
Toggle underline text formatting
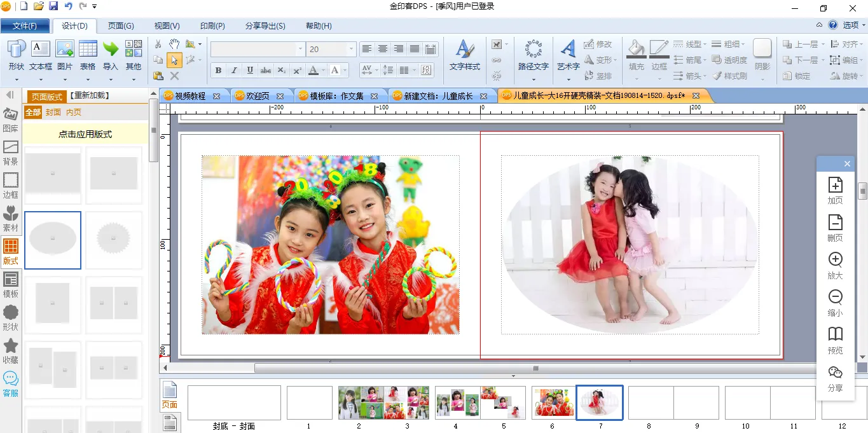point(250,71)
